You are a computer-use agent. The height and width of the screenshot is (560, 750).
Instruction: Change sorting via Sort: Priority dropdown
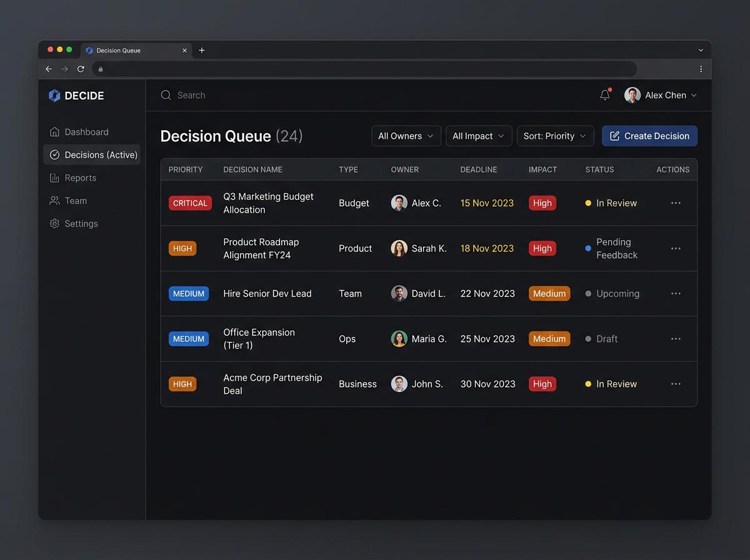point(555,136)
